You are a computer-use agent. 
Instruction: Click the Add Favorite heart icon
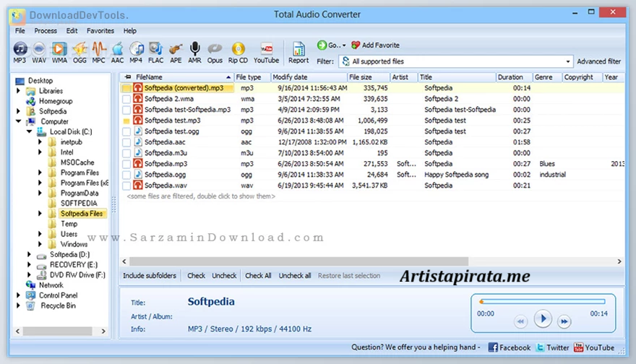click(x=356, y=45)
